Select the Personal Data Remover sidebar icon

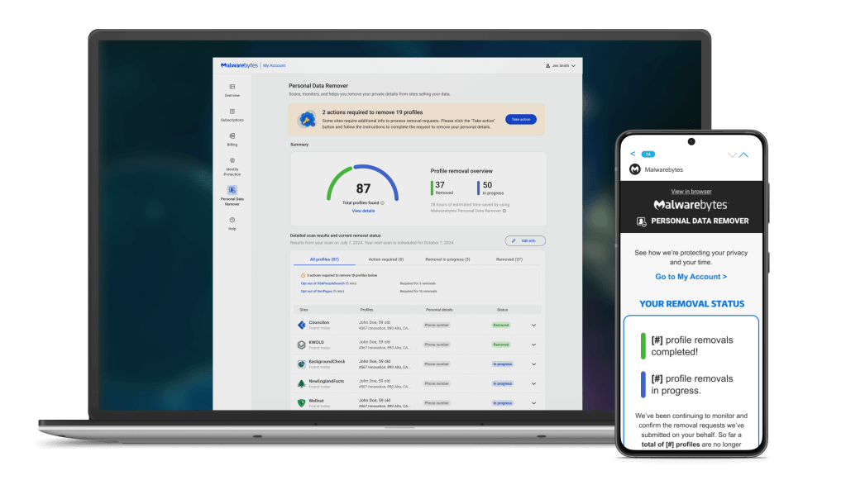click(232, 191)
